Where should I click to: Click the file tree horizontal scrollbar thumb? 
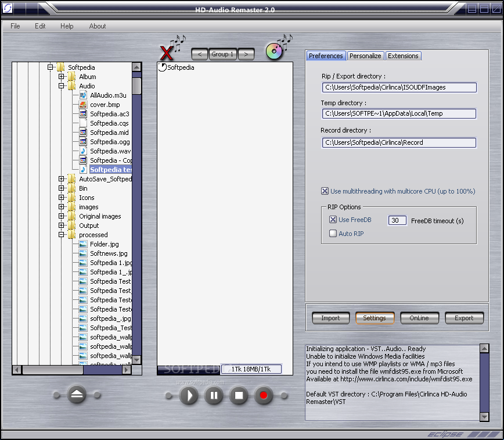pos(52,370)
